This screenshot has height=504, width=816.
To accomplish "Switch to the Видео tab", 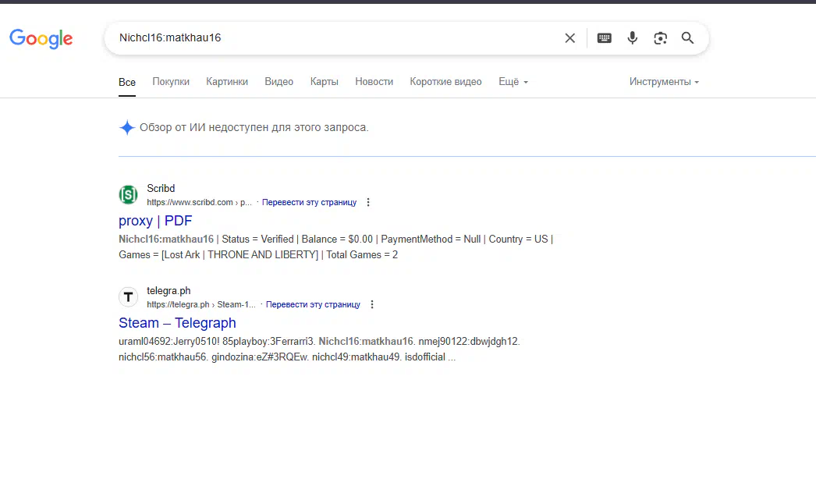I will point(279,82).
